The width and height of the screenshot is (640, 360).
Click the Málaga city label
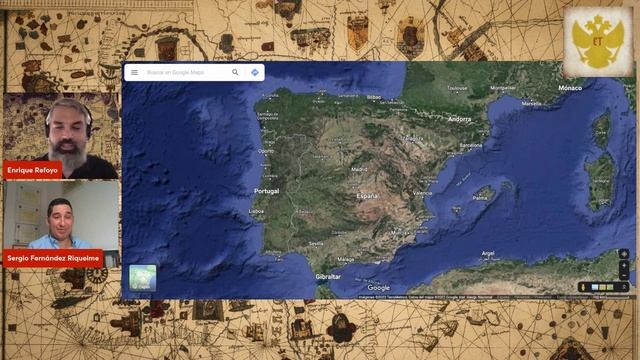346,259
